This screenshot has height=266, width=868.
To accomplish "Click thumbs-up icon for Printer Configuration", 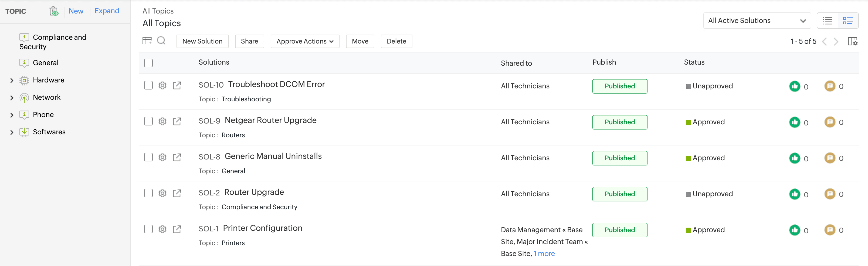I will pyautogui.click(x=795, y=230).
